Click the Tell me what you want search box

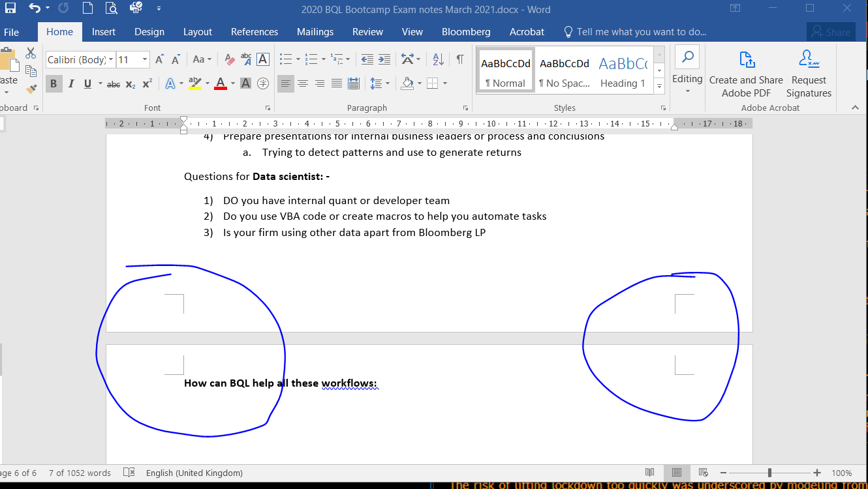click(634, 32)
